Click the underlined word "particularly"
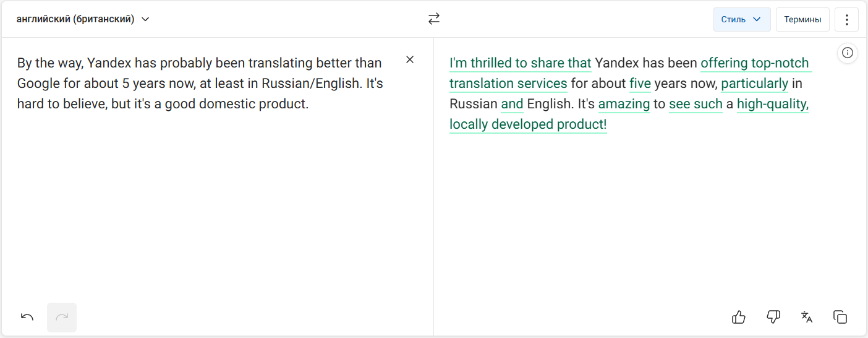The width and height of the screenshot is (868, 338). [x=755, y=84]
